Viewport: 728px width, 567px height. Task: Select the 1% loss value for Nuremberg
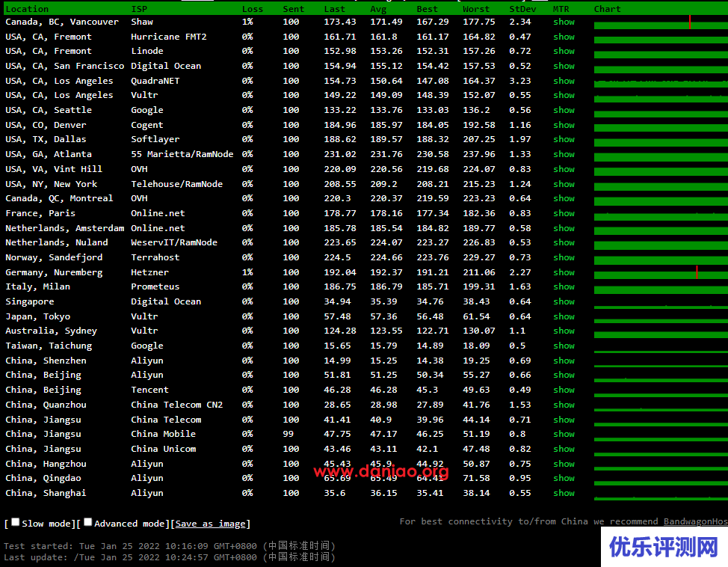pyautogui.click(x=247, y=272)
